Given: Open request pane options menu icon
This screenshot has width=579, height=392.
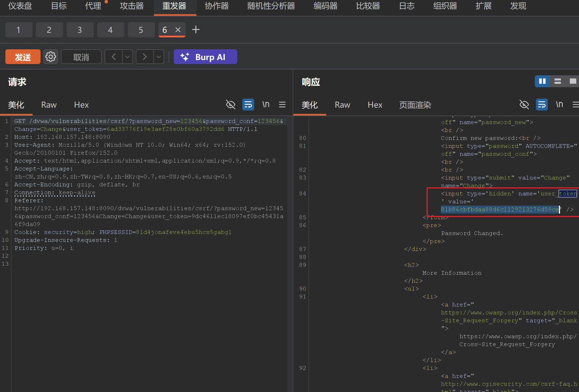Looking at the screenshot, I should tap(282, 105).
